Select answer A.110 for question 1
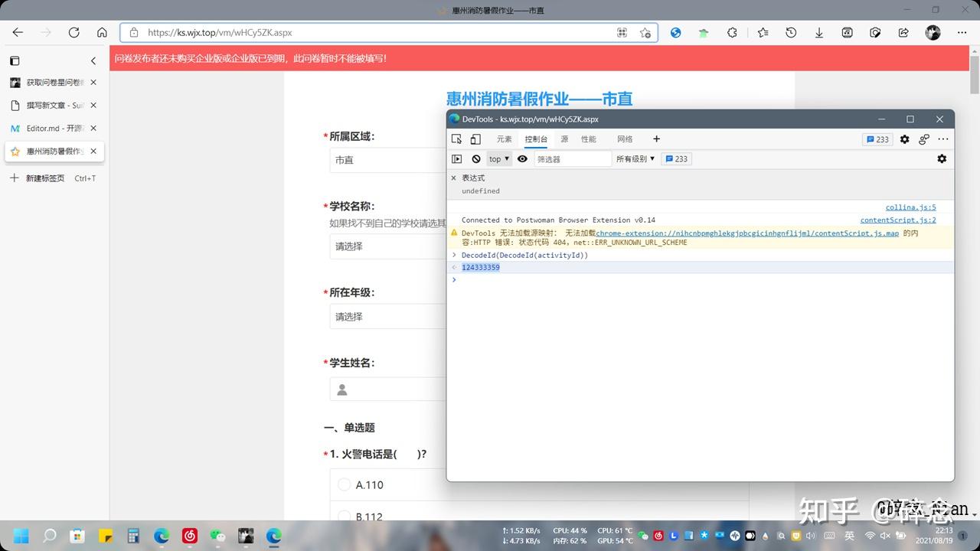The image size is (980, 551). [345, 484]
